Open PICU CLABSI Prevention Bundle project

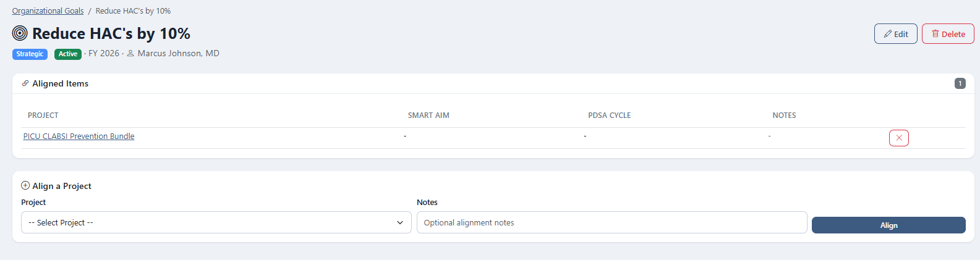click(79, 136)
